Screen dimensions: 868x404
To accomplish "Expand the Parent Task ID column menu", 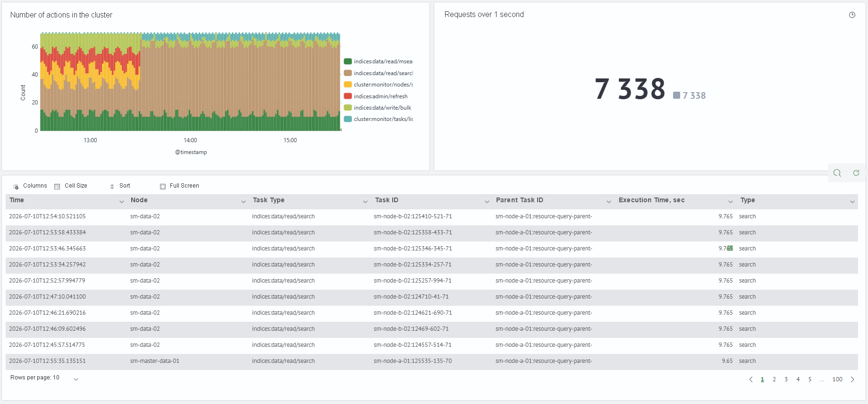I will [609, 202].
